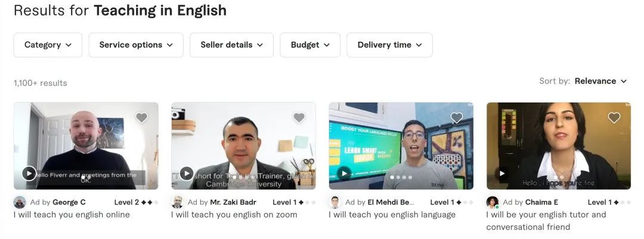The width and height of the screenshot is (644, 239).
Task: Heart the El Mehdi english language gig
Action: point(457,118)
